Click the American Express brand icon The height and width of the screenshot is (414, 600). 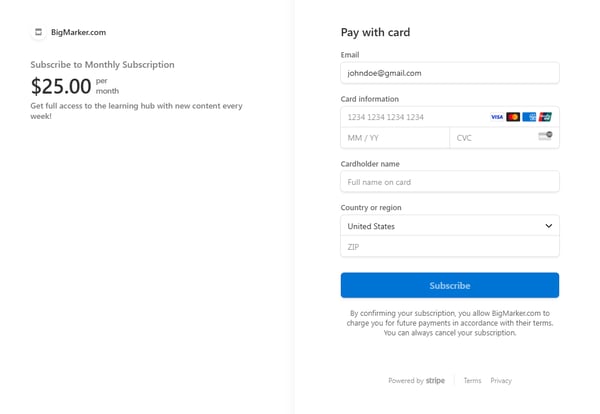click(529, 117)
